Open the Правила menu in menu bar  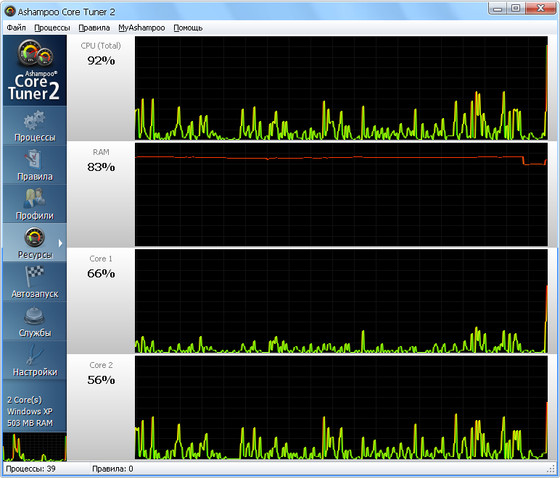pos(94,28)
